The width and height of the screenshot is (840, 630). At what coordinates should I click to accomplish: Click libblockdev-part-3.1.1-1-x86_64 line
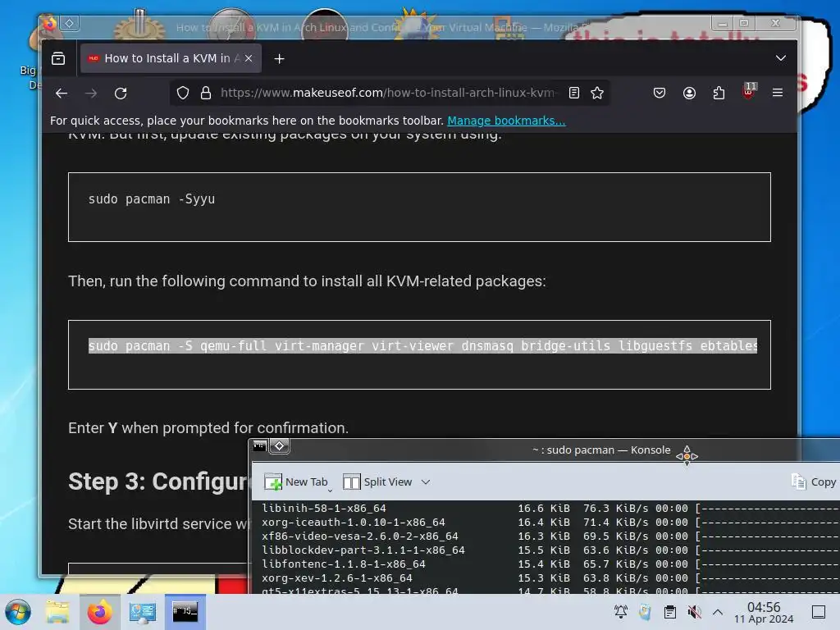[363, 550]
